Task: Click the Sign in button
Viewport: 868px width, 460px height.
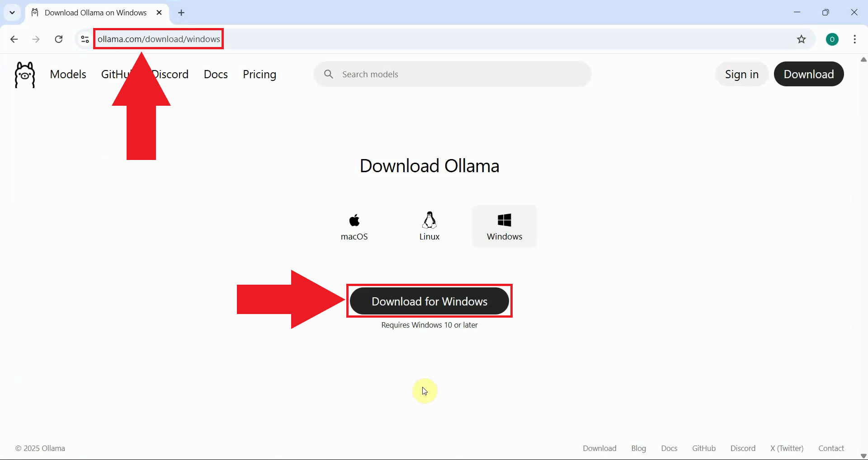Action: coord(741,74)
